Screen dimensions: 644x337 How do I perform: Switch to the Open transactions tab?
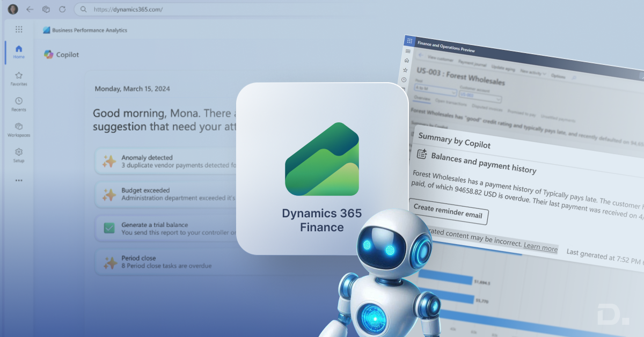click(x=451, y=104)
